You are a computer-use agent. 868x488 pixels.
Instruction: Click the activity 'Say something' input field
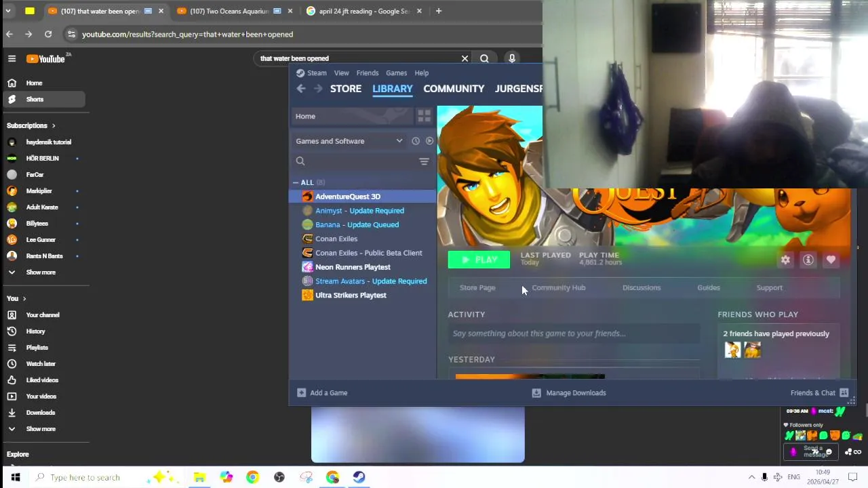click(x=574, y=333)
